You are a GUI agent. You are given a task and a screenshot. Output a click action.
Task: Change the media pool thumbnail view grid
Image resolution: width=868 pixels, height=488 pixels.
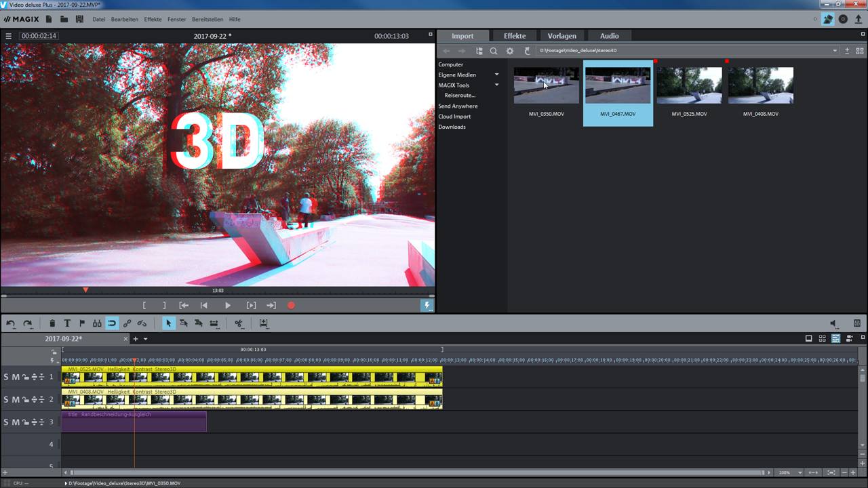tap(860, 51)
